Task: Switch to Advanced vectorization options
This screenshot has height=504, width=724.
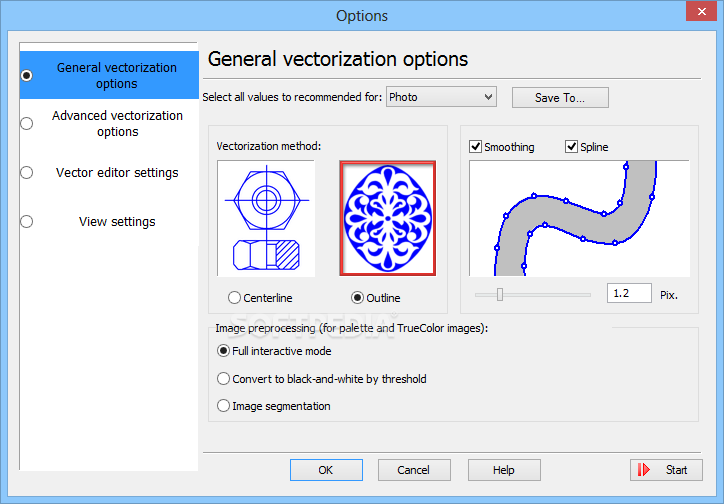Action: point(109,123)
